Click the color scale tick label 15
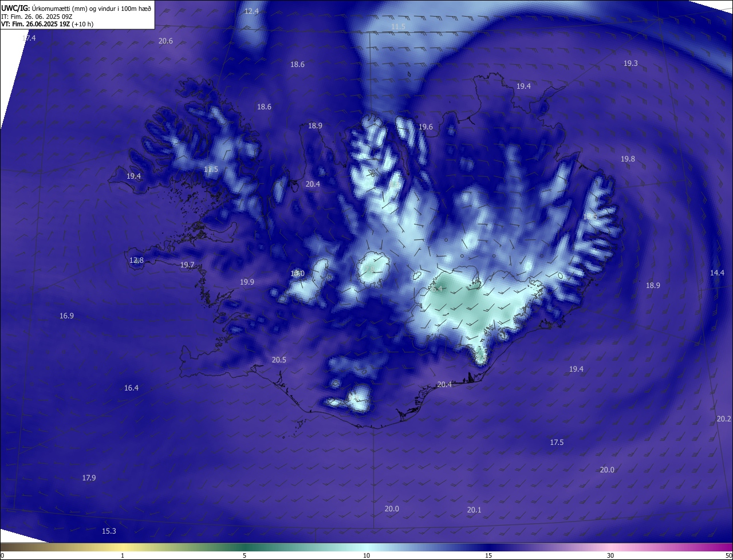 488,555
